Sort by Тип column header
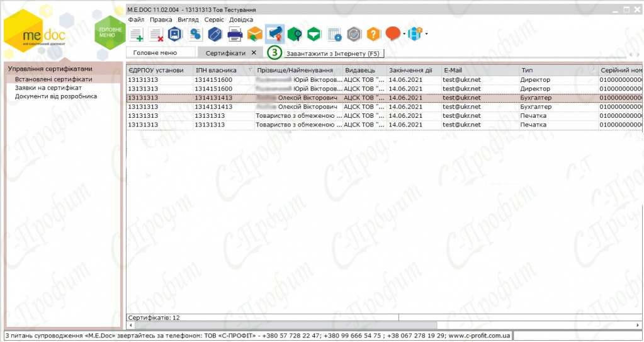This screenshot has width=644, height=342. tap(558, 71)
